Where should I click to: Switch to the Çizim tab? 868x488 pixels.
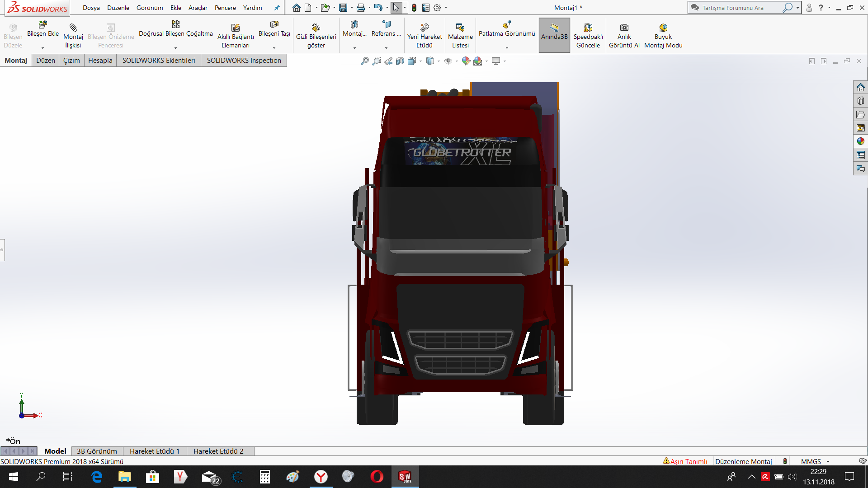point(71,61)
